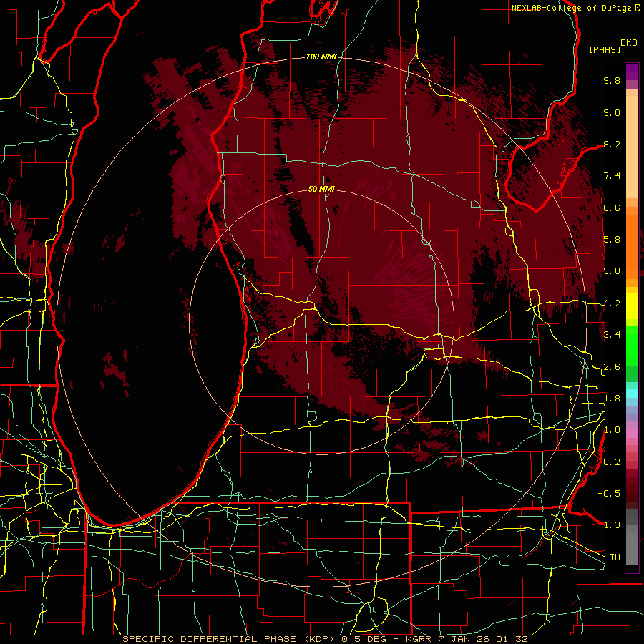Click the 9.8 value on color scale
This screenshot has height=644, width=644.
[x=612, y=80]
